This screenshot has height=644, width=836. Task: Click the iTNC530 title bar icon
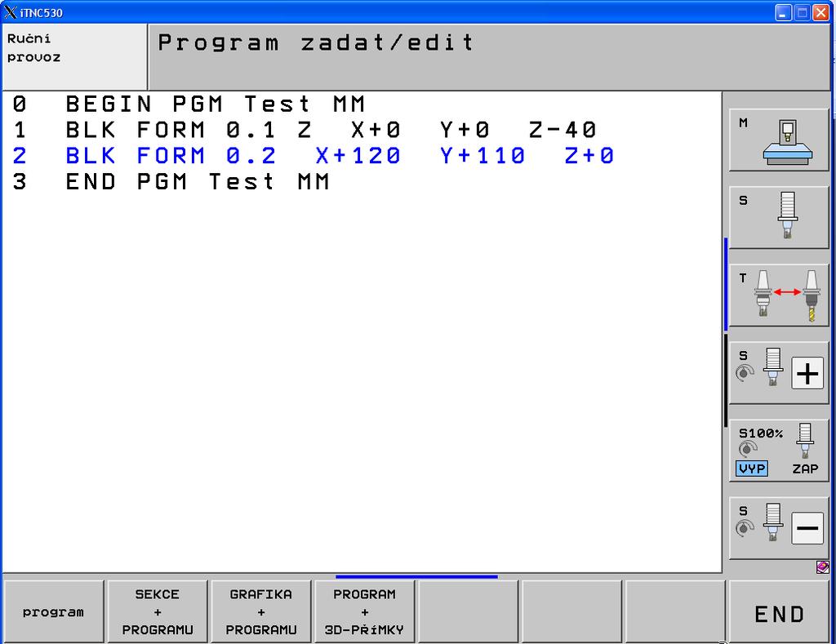[10, 12]
